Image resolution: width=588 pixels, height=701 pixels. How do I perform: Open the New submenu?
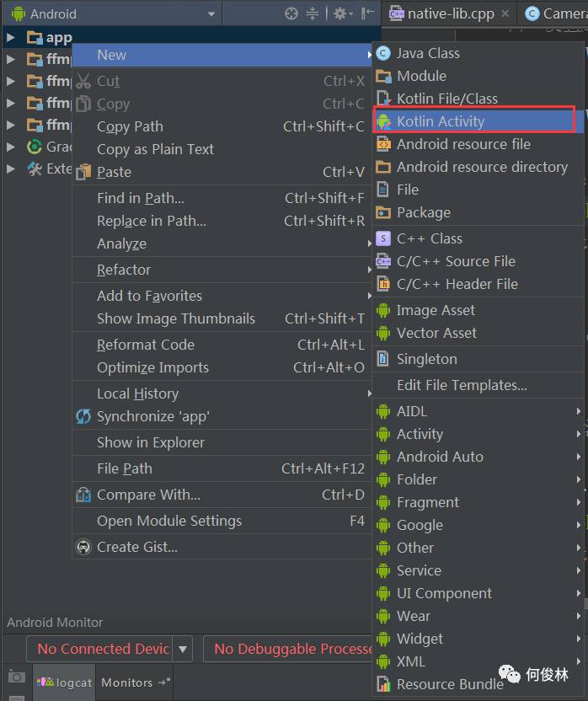click(222, 55)
